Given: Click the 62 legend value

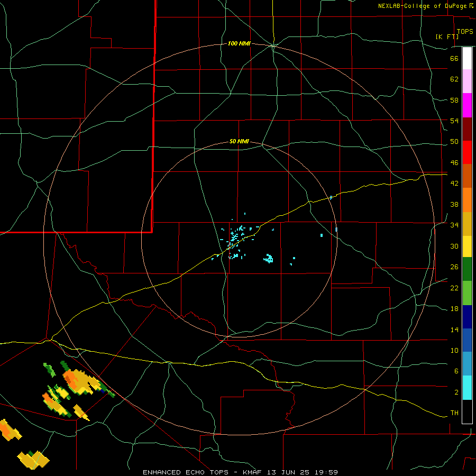Looking at the screenshot, I should coord(454,79).
